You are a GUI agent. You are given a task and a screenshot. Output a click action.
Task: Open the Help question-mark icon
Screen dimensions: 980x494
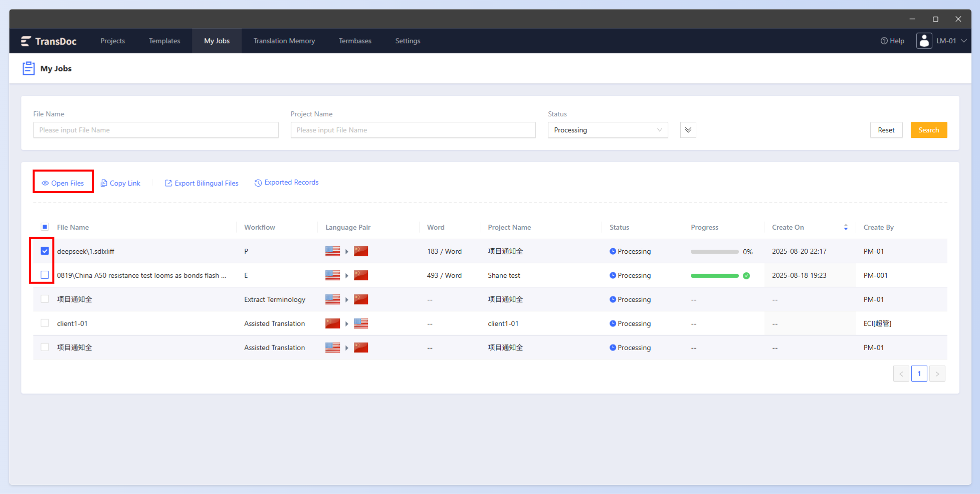pyautogui.click(x=884, y=41)
